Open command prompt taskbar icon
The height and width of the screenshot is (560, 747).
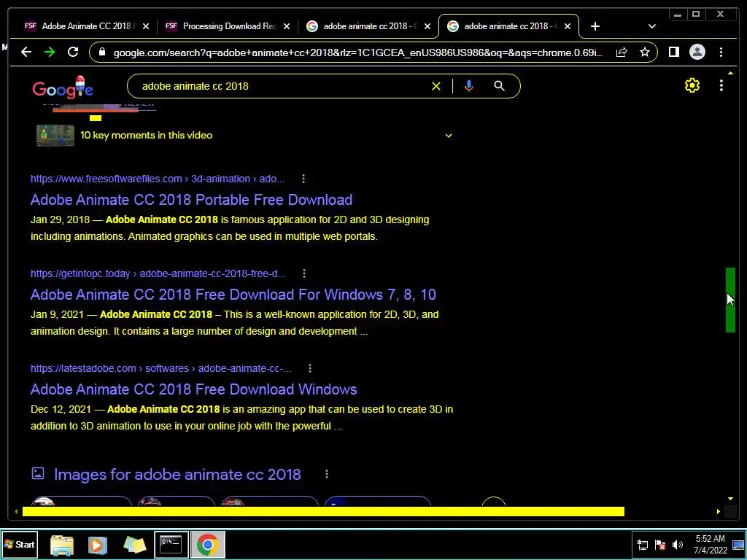[x=171, y=544]
